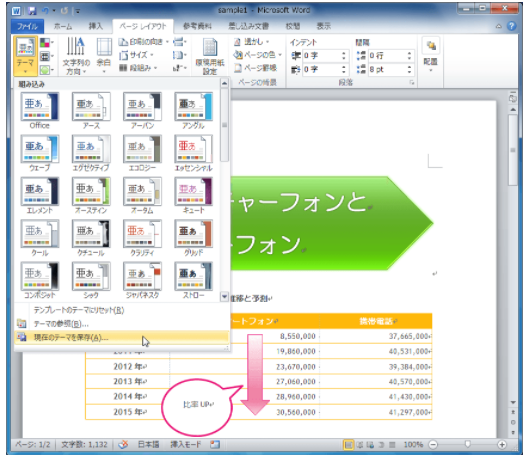The image size is (524, 455).
Task: Click proofing check icon in status bar
Action: [x=123, y=445]
